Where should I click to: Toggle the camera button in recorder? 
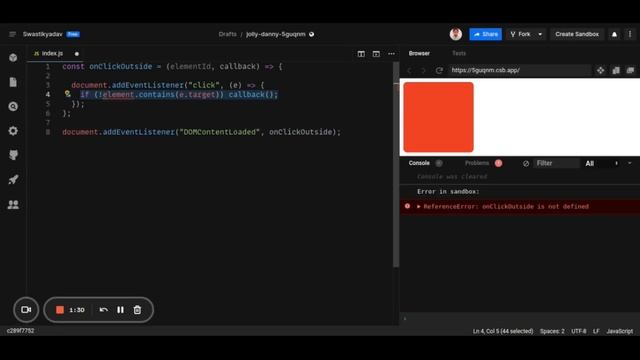pos(26,310)
